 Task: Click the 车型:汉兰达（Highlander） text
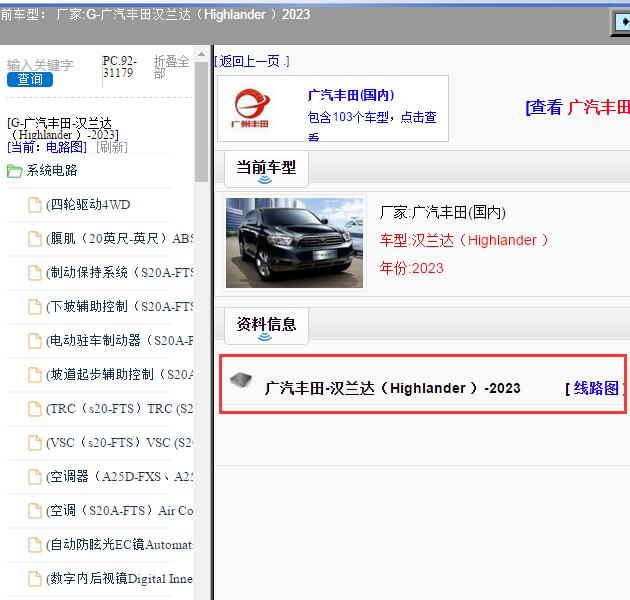click(464, 240)
